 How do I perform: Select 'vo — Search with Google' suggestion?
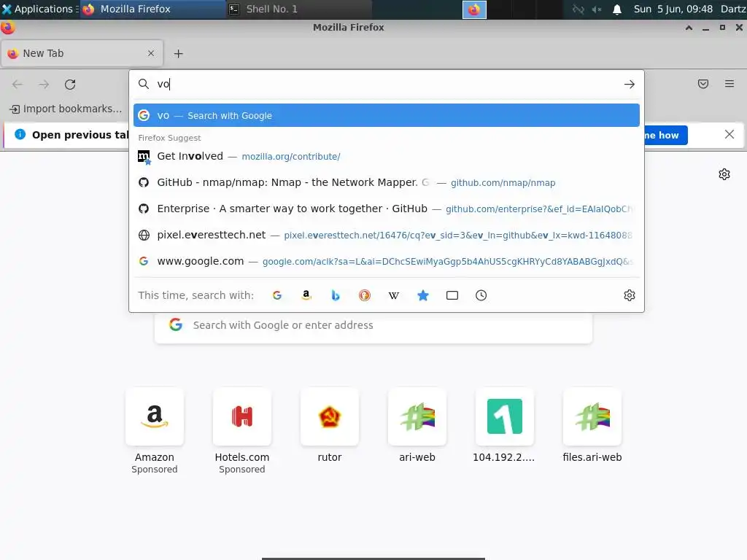point(387,115)
